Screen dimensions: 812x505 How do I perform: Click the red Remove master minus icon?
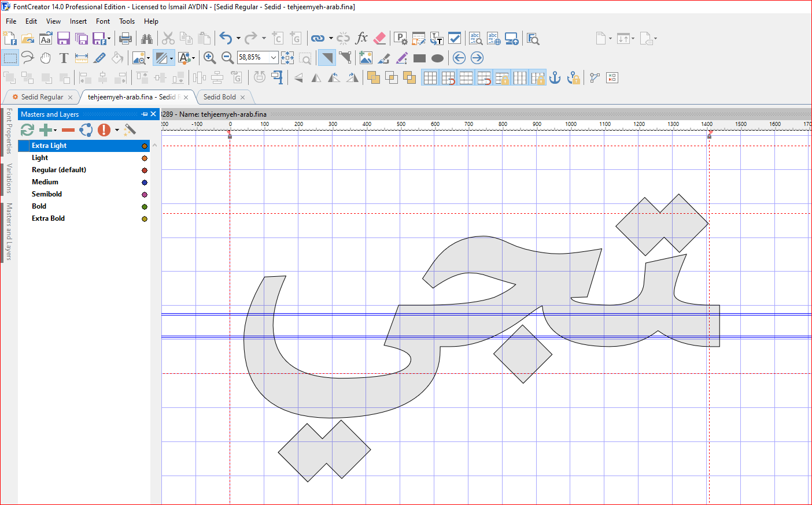coord(68,130)
